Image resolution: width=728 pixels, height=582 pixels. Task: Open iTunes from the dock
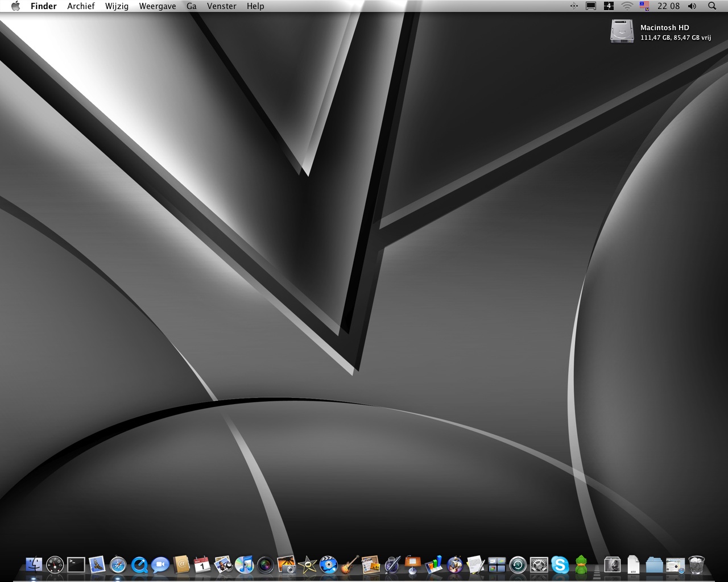tap(244, 565)
